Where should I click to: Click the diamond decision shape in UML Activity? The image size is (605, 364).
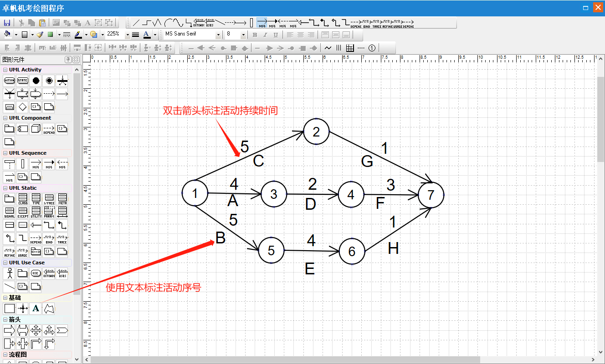(x=23, y=107)
